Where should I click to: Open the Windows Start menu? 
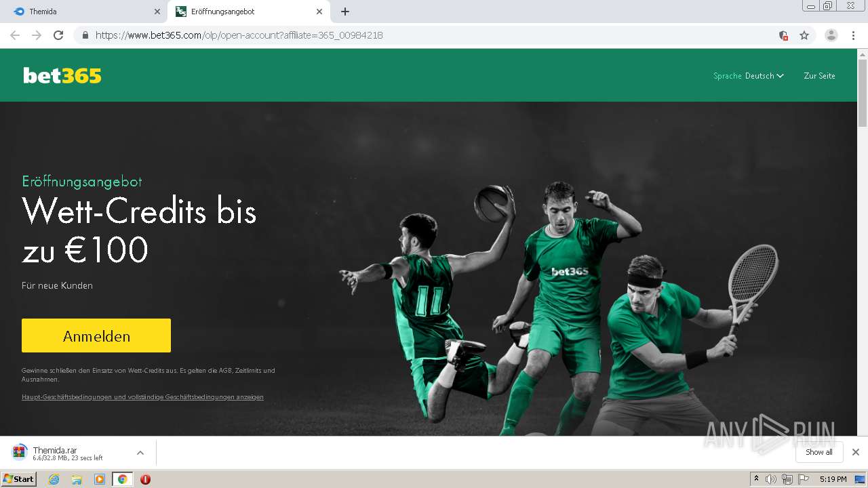pyautogui.click(x=19, y=479)
